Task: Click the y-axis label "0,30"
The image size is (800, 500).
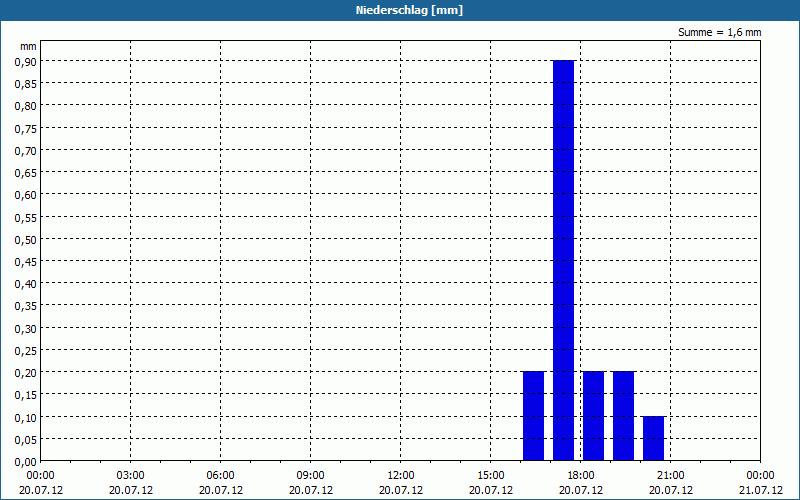Action: click(x=26, y=329)
